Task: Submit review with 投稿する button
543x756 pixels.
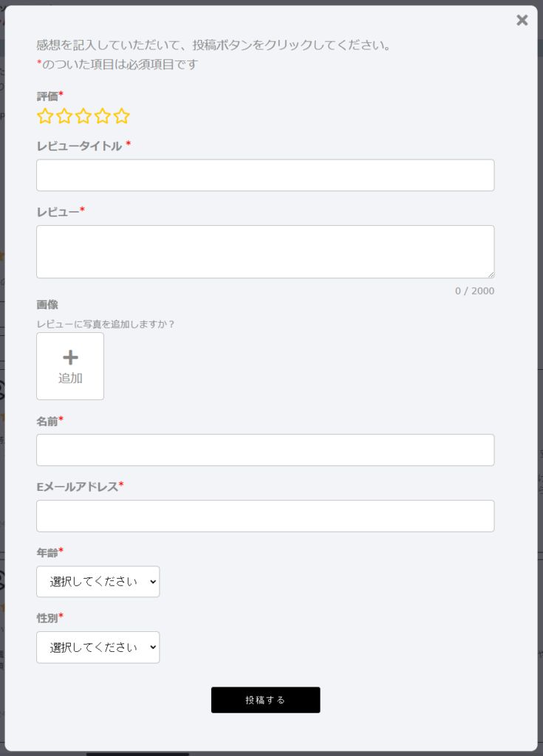Action: coord(265,700)
